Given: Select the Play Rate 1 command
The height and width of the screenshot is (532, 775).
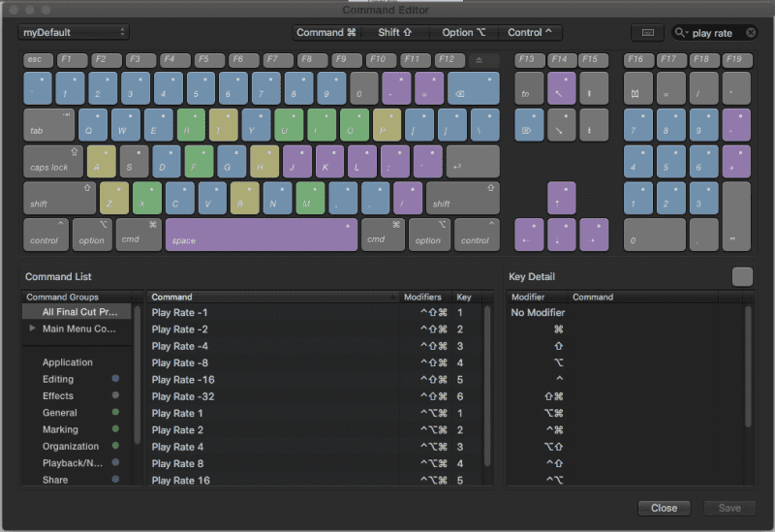Looking at the screenshot, I should tap(314, 414).
